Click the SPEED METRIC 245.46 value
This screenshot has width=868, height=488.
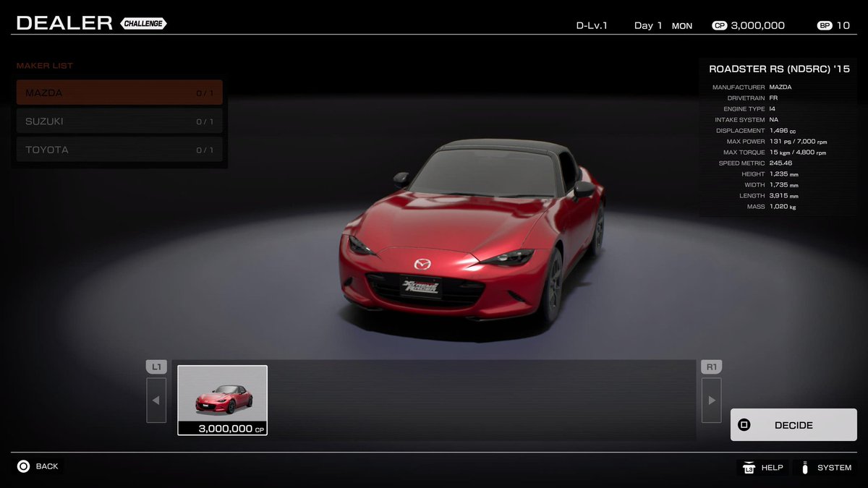coord(781,163)
